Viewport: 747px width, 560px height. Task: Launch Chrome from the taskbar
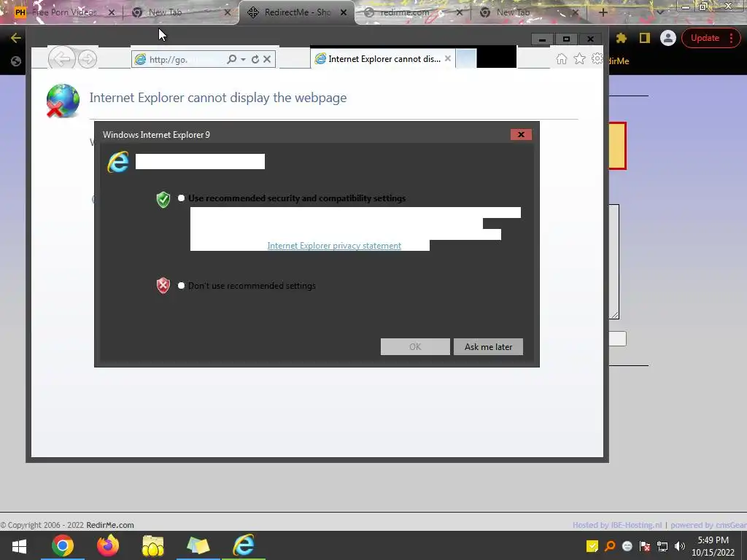coord(63,546)
